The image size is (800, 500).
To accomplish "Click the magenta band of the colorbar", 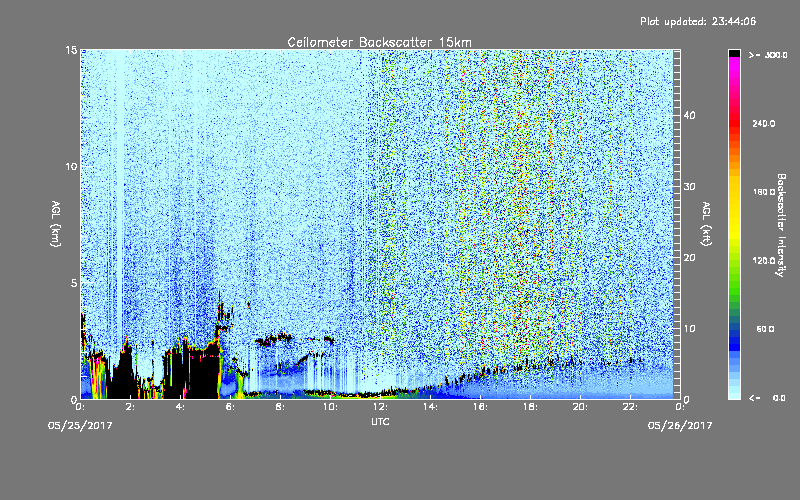I will [x=734, y=66].
